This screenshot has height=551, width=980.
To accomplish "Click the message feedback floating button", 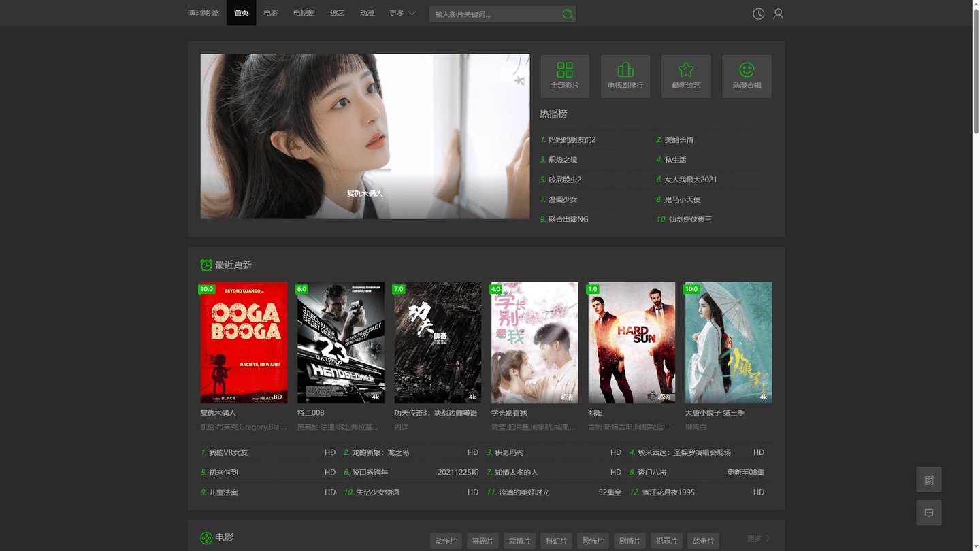I will [929, 513].
